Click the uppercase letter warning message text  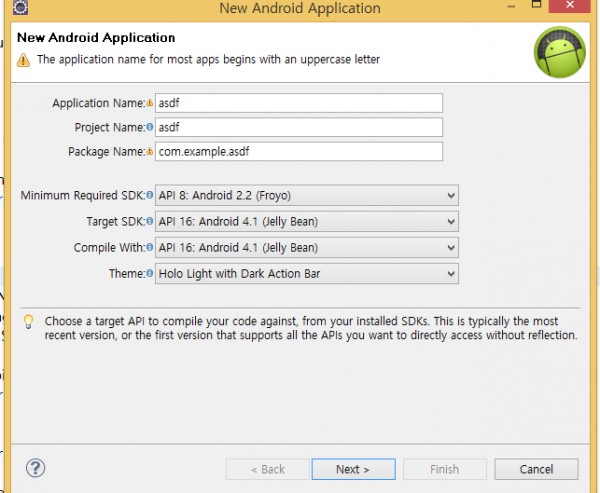coord(209,59)
